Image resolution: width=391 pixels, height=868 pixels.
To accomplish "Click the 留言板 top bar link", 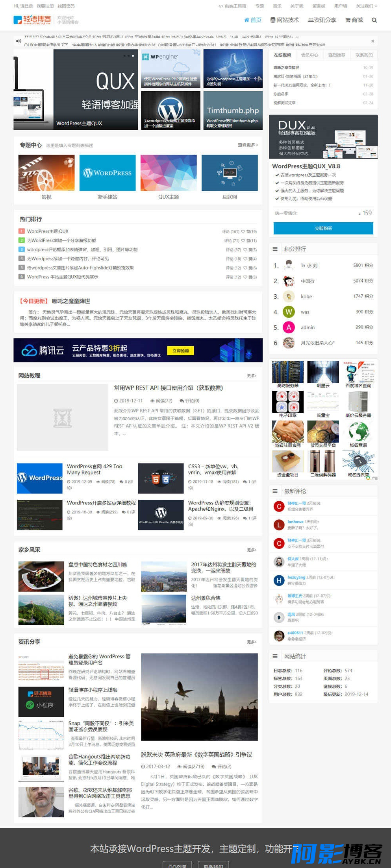I will [x=319, y=6].
